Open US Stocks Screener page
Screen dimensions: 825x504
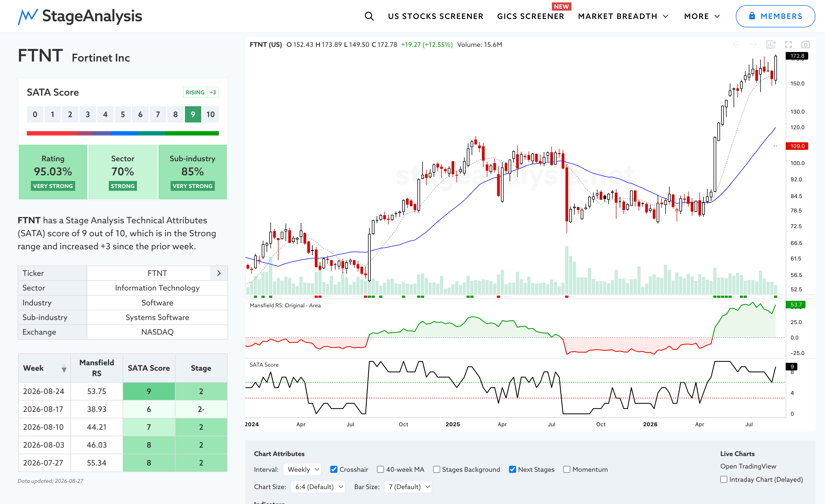(x=436, y=16)
